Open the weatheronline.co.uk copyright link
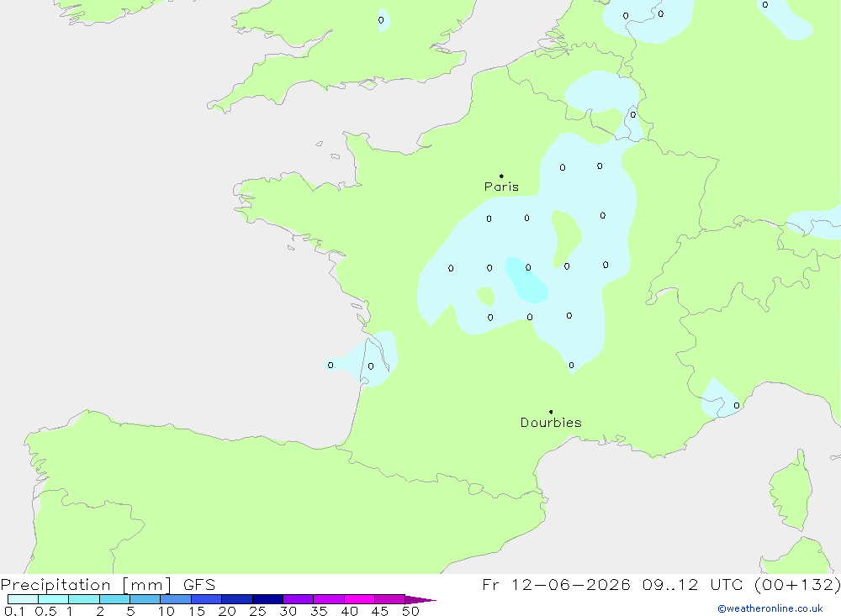The image size is (841, 616). pyautogui.click(x=770, y=608)
